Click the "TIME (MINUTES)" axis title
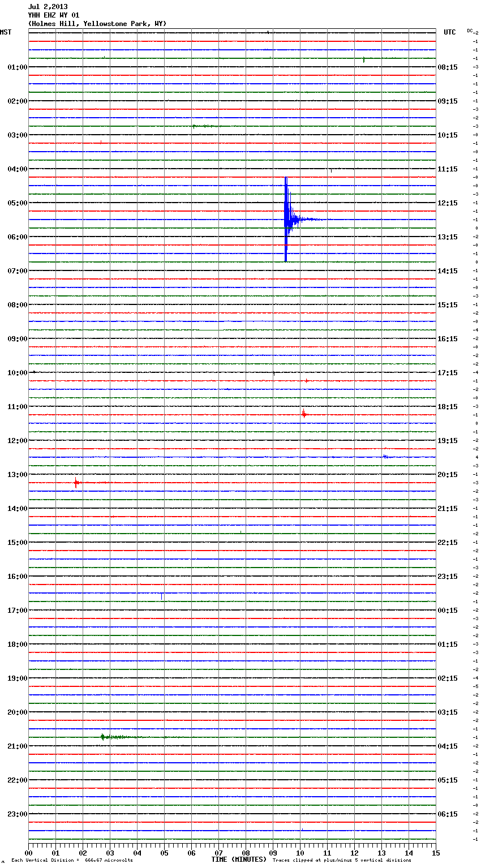This screenshot has height=868, width=481. (x=239, y=860)
